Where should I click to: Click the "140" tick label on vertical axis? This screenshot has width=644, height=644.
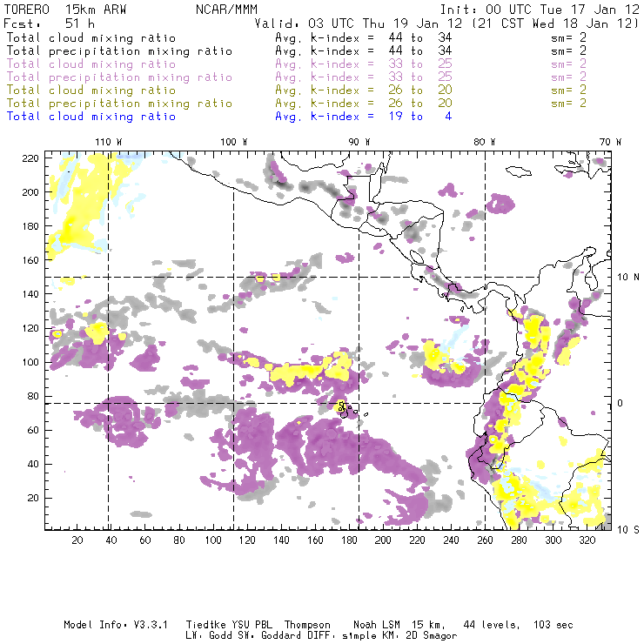point(30,294)
